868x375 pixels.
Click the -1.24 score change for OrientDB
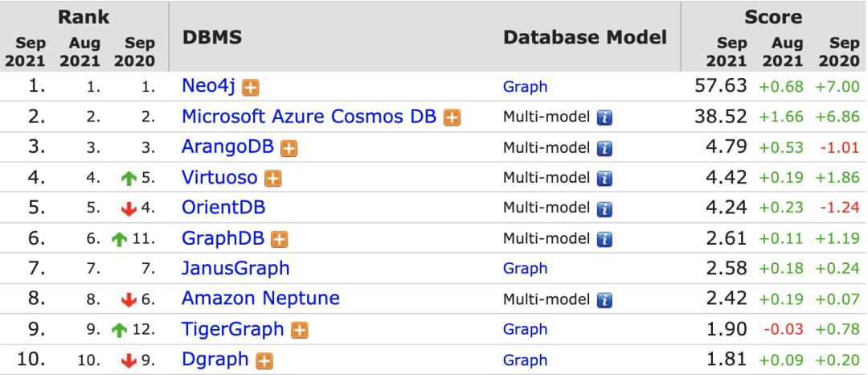click(839, 209)
